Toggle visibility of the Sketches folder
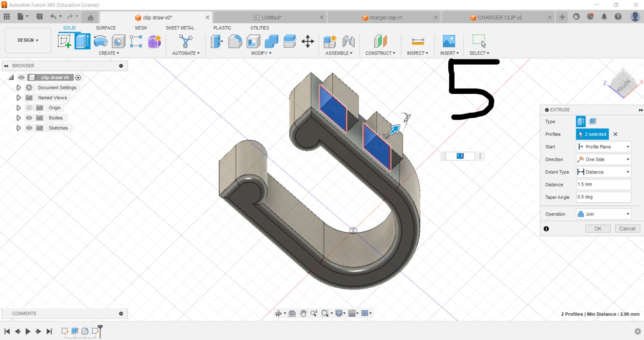The width and height of the screenshot is (644, 340). (29, 128)
